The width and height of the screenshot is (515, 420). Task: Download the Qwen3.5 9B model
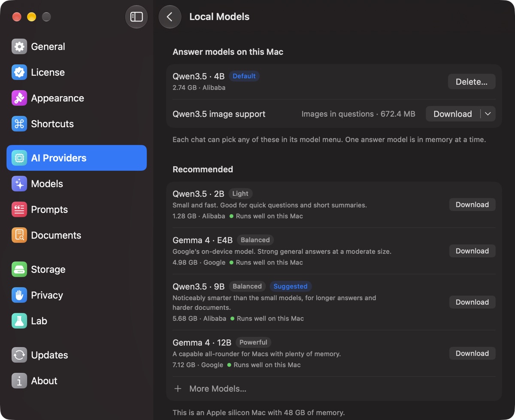[x=472, y=302]
